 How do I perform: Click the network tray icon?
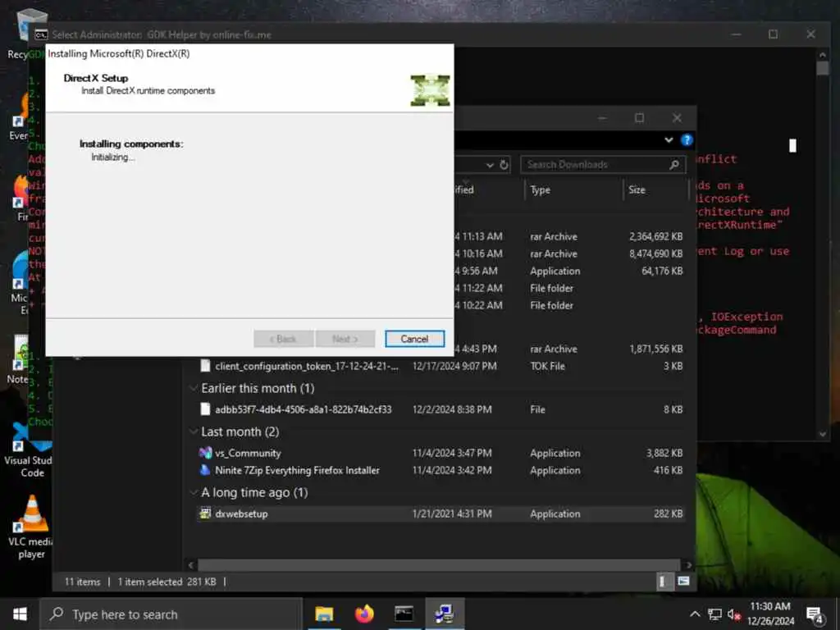click(x=714, y=614)
